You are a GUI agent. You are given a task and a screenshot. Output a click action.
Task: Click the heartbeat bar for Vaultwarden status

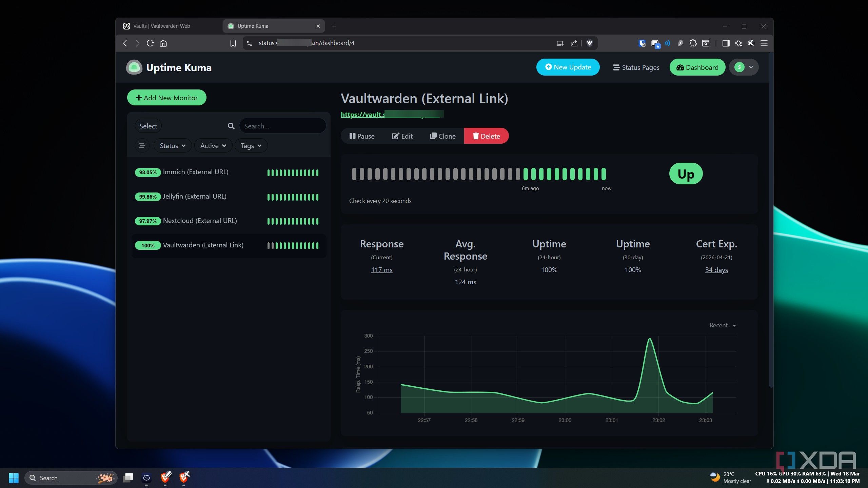(479, 174)
